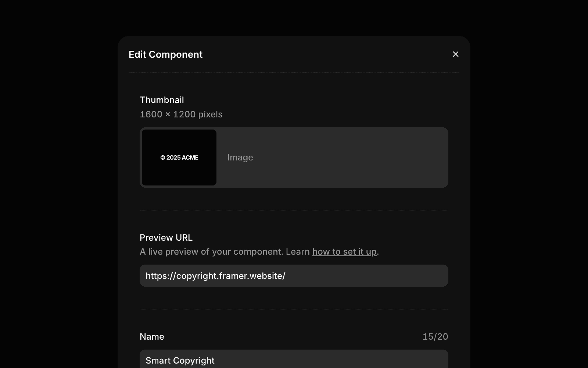Click the Edit Component dialog title
The height and width of the screenshot is (368, 588).
[x=165, y=54]
